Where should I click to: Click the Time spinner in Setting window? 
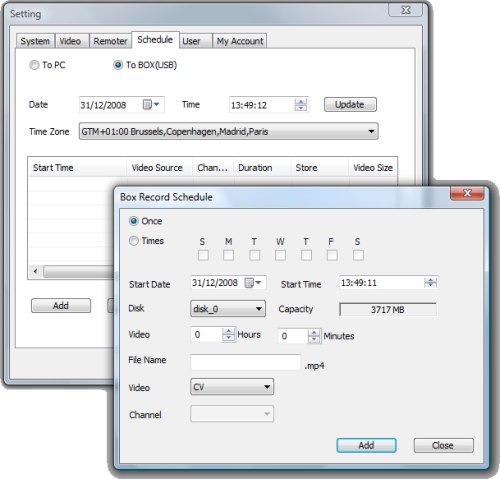(301, 105)
